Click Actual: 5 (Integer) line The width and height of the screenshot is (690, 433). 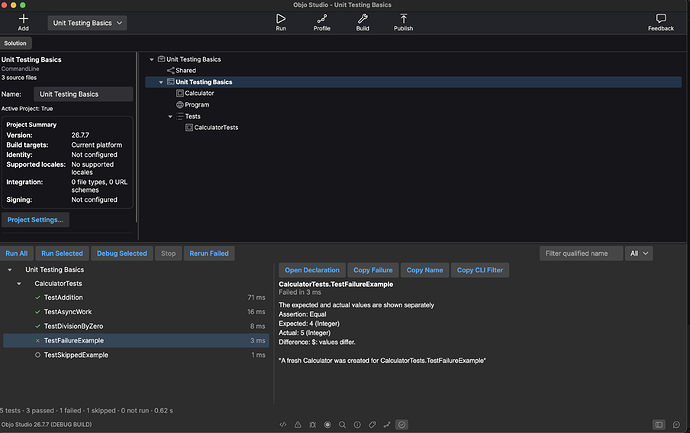(305, 333)
